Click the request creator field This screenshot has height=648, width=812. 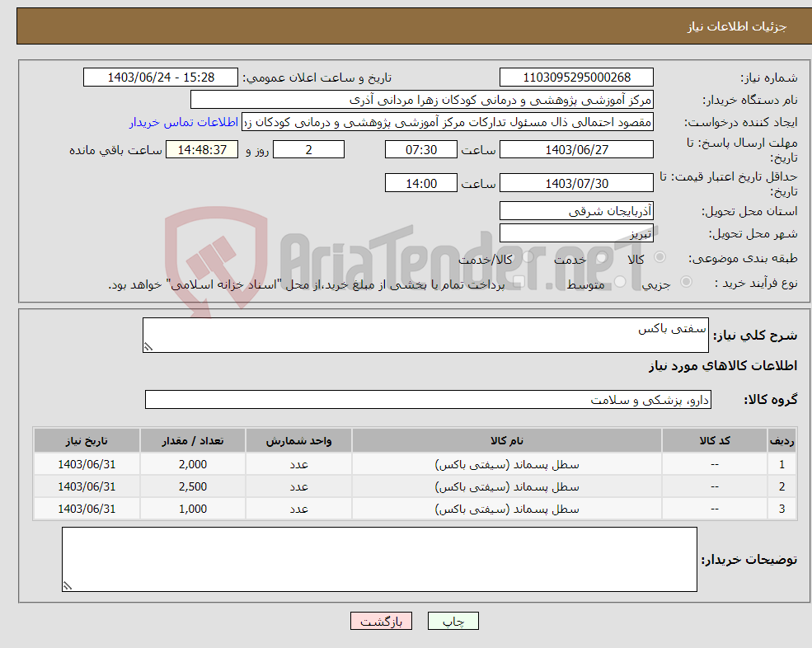click(448, 122)
